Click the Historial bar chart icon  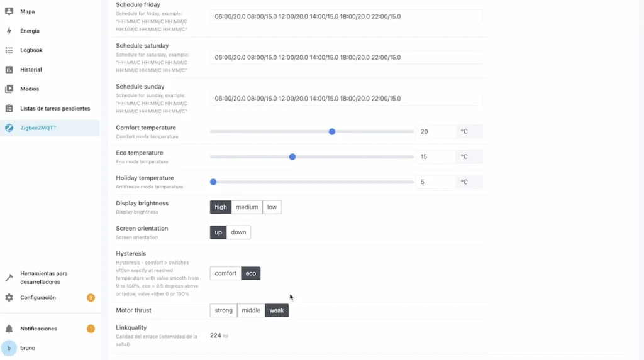pos(9,70)
